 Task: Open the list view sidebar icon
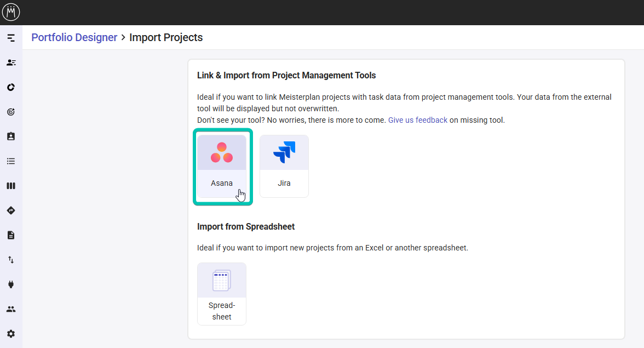coord(11,161)
